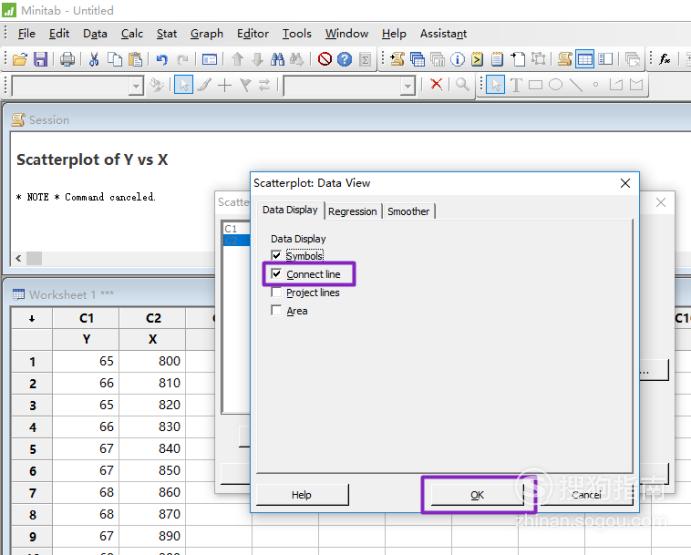
Task: Open the Calc menu
Action: (x=132, y=34)
